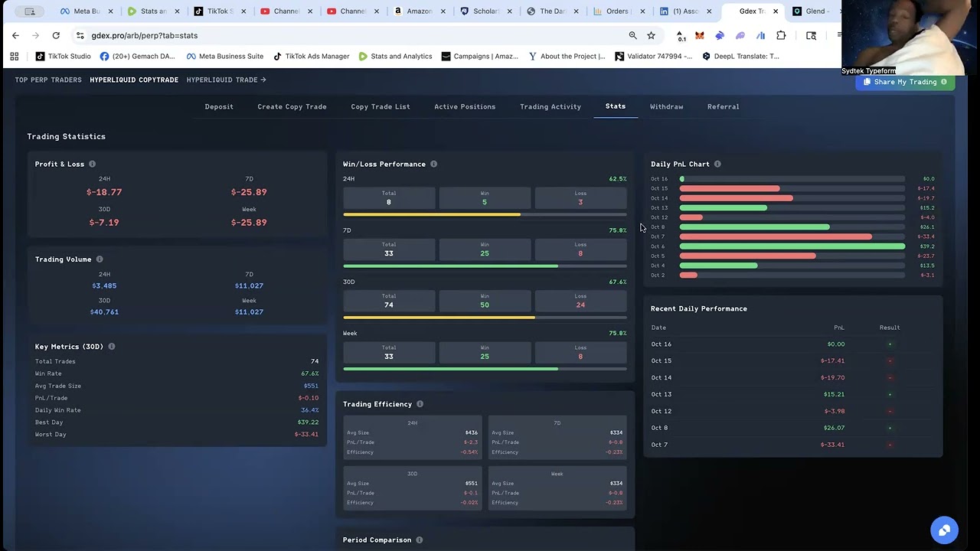Open TikTok Studio bookmark
Image resolution: width=980 pixels, height=551 pixels.
pyautogui.click(x=64, y=56)
